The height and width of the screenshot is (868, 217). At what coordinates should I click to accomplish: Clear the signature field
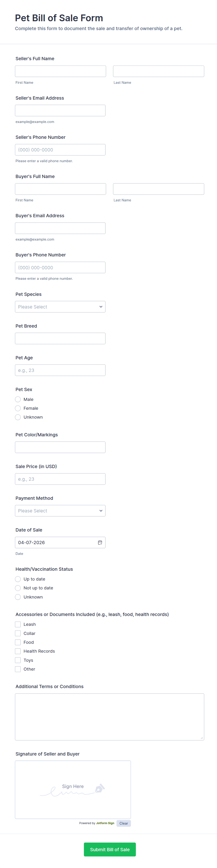(124, 823)
